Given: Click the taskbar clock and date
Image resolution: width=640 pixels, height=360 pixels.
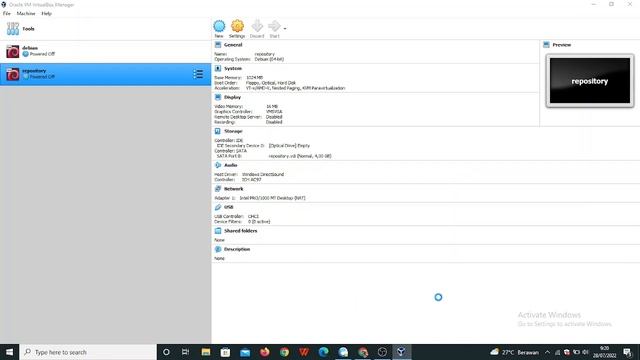Looking at the screenshot, I should 604,352.
